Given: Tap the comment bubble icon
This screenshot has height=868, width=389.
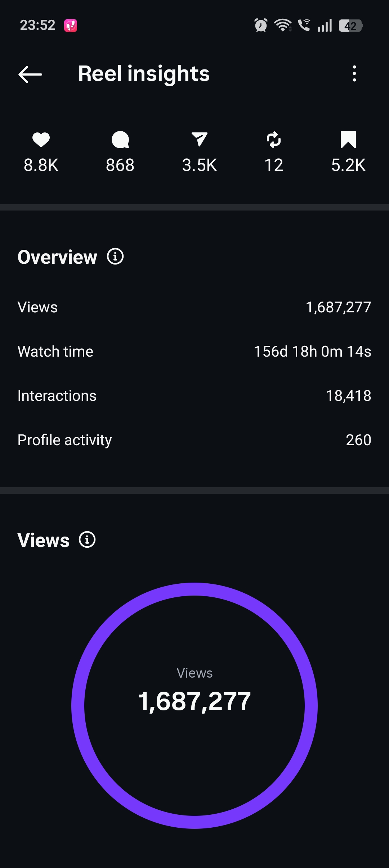Looking at the screenshot, I should pyautogui.click(x=120, y=140).
